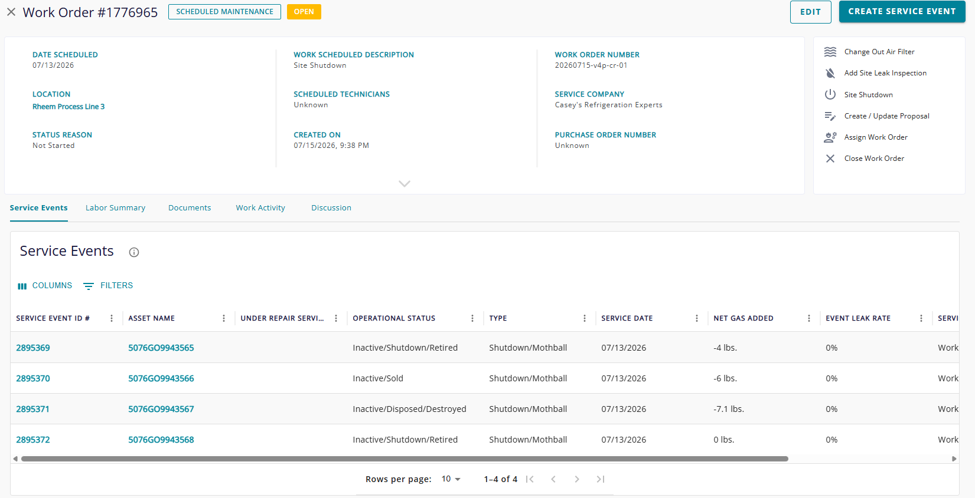Click SCHEDULED MAINTENANCE badge
Image resolution: width=975 pixels, height=498 pixels.
click(224, 12)
